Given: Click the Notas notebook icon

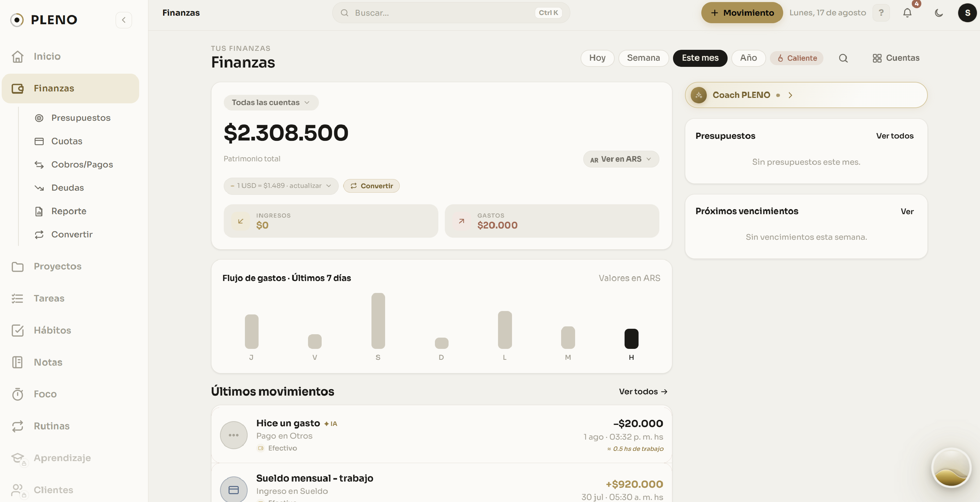Looking at the screenshot, I should (x=17, y=363).
